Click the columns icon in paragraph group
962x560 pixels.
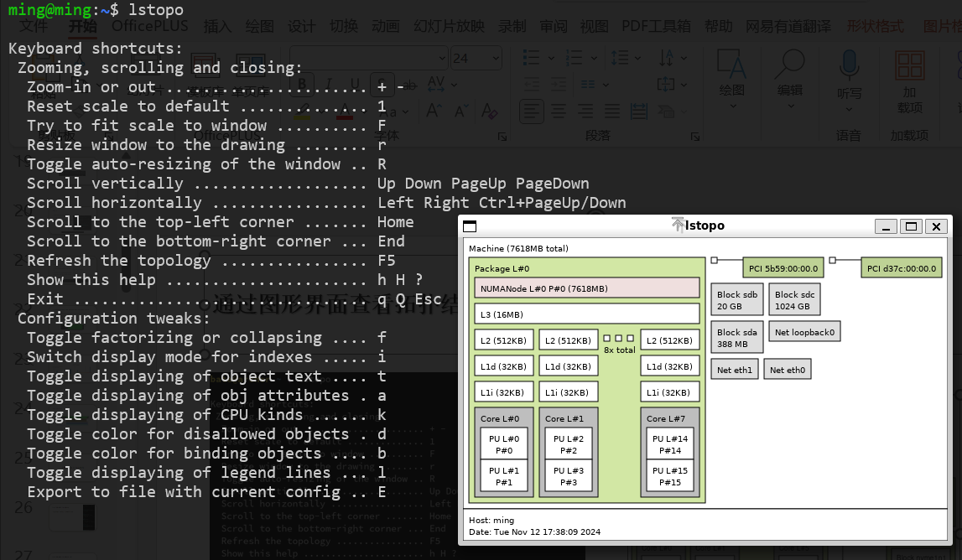tap(588, 84)
